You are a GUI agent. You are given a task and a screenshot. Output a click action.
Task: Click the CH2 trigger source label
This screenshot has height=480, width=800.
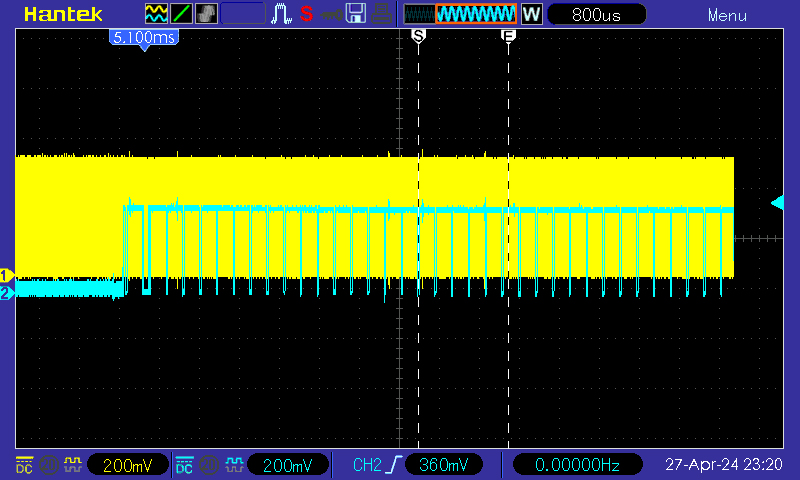[x=367, y=465]
